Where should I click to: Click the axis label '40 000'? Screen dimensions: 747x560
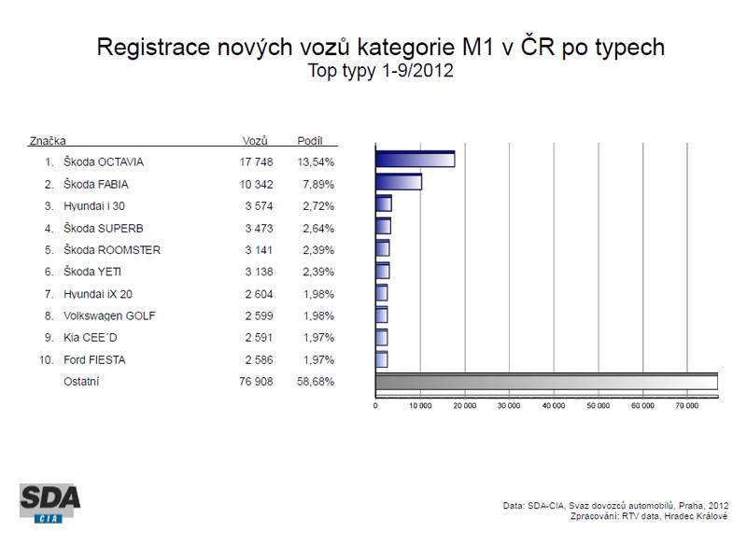pos(554,406)
